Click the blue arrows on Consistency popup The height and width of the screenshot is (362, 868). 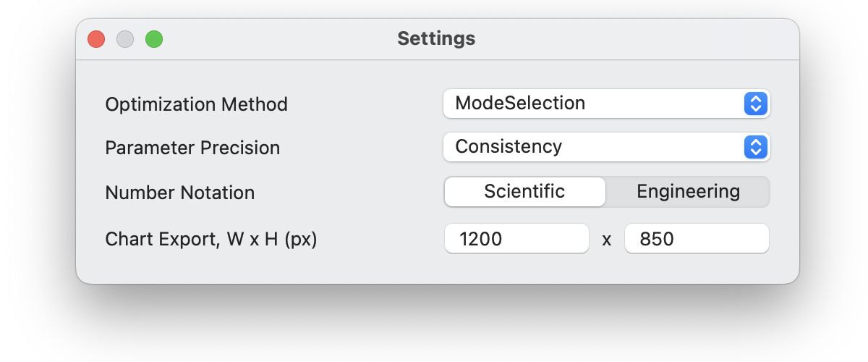tap(754, 147)
